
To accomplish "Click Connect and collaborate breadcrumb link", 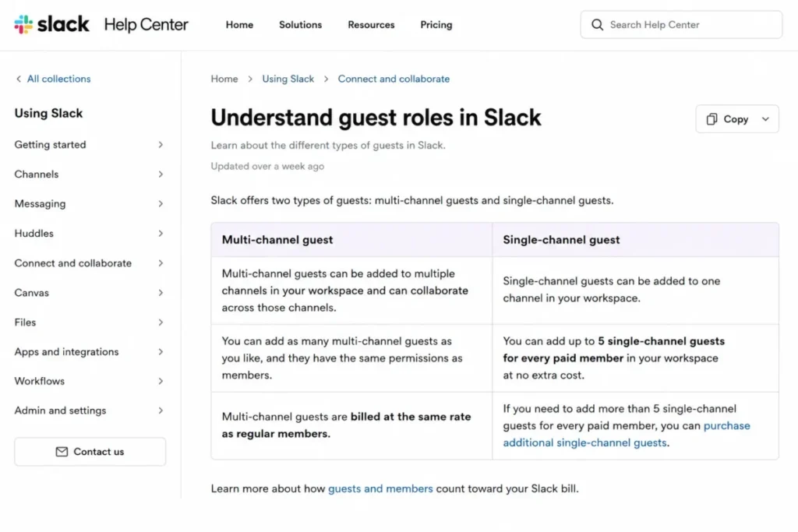I will (394, 79).
